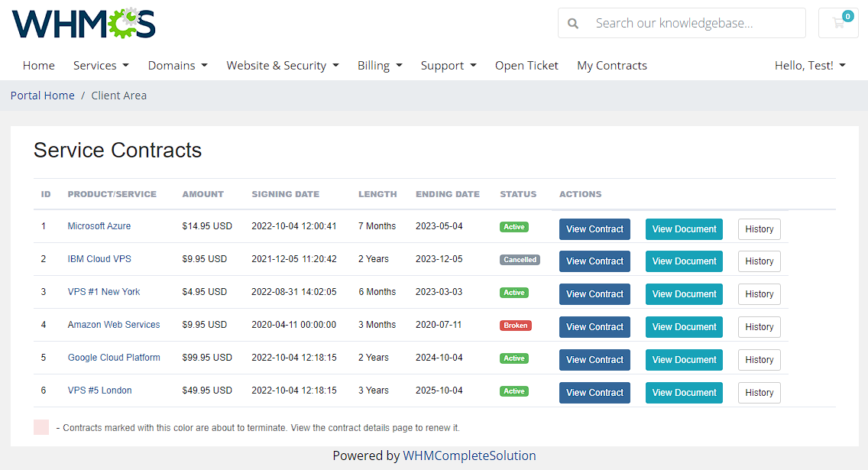Go to Home menu item

(39, 65)
